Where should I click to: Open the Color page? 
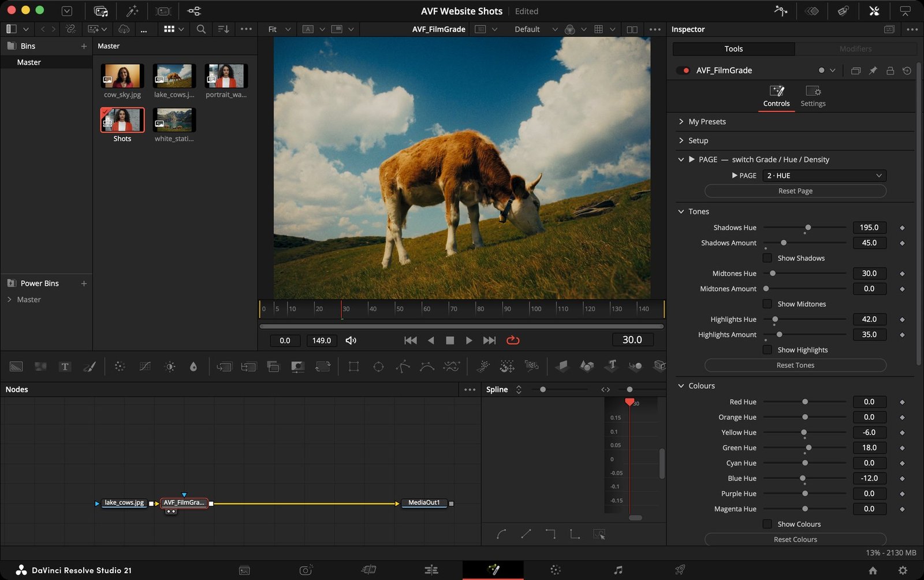tap(556, 570)
